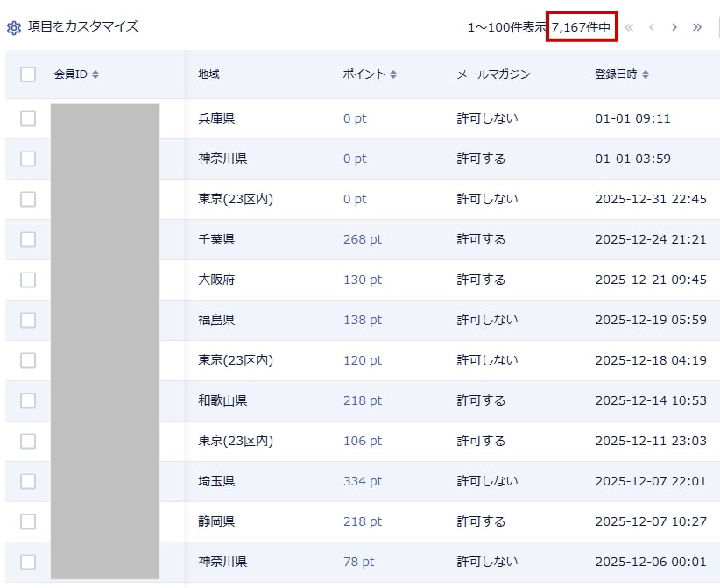Sort by 会員ID using sort arrows
The width and height of the screenshot is (720, 588).
[95, 74]
